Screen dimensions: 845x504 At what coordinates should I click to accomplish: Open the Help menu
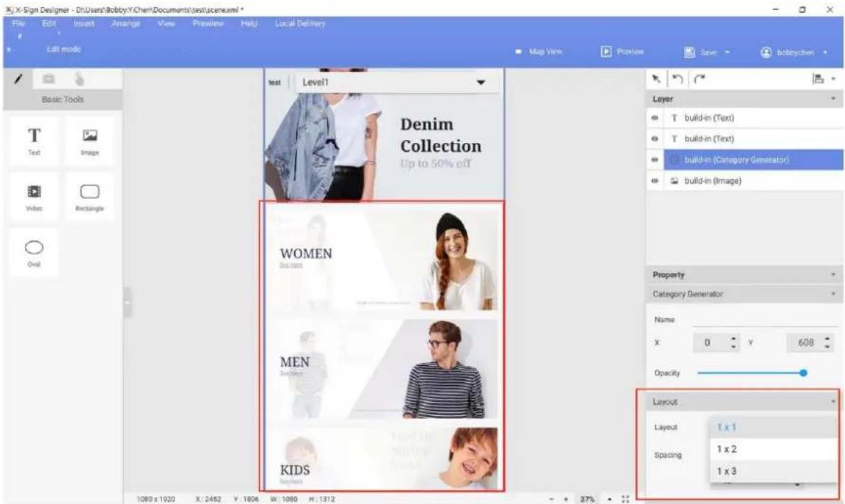click(249, 23)
